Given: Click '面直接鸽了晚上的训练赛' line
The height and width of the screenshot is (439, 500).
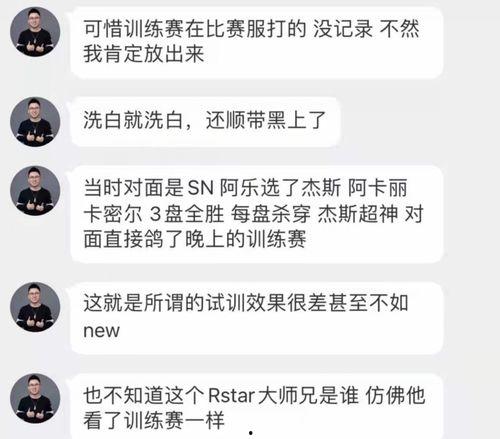Looking at the screenshot, I should pos(195,239).
